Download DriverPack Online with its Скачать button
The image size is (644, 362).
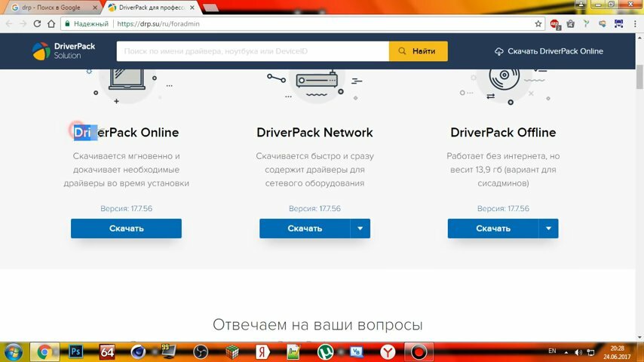click(126, 229)
